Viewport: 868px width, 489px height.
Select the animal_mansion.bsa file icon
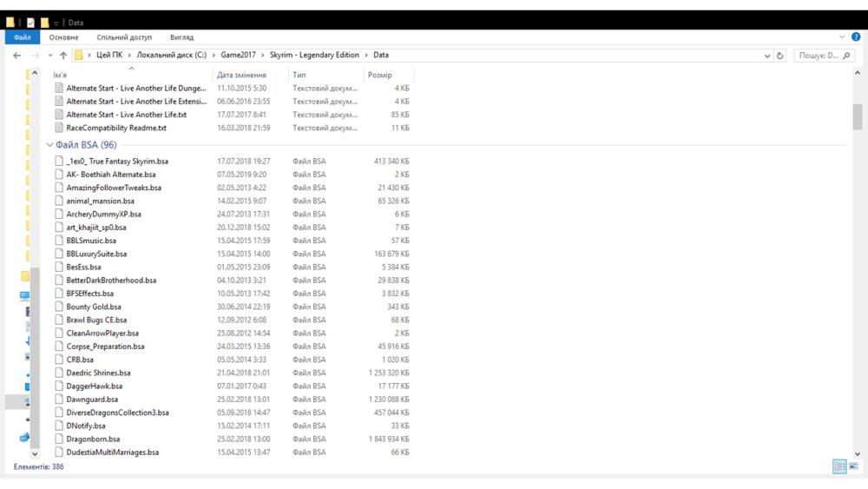59,201
